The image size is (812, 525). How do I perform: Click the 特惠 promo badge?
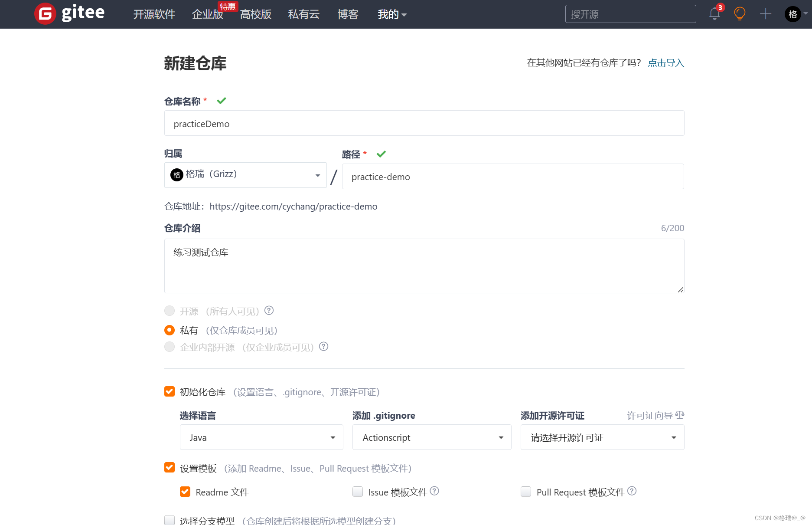point(228,7)
